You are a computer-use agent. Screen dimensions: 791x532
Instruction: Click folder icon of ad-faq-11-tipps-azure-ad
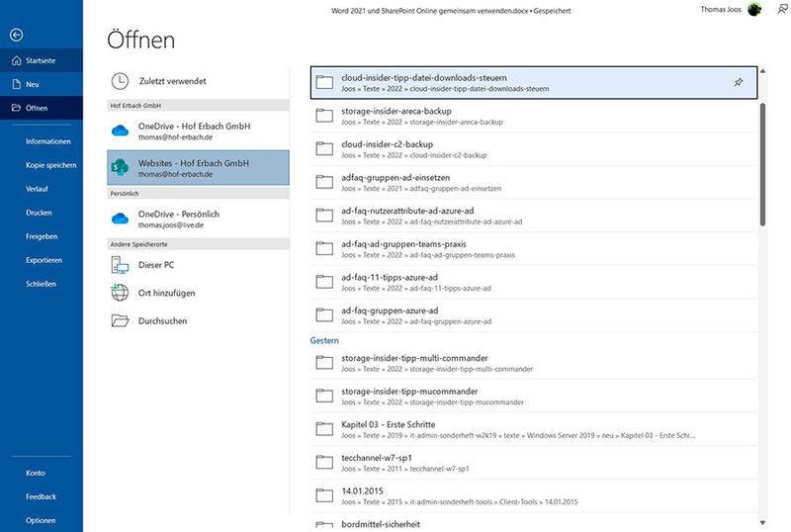(x=324, y=282)
